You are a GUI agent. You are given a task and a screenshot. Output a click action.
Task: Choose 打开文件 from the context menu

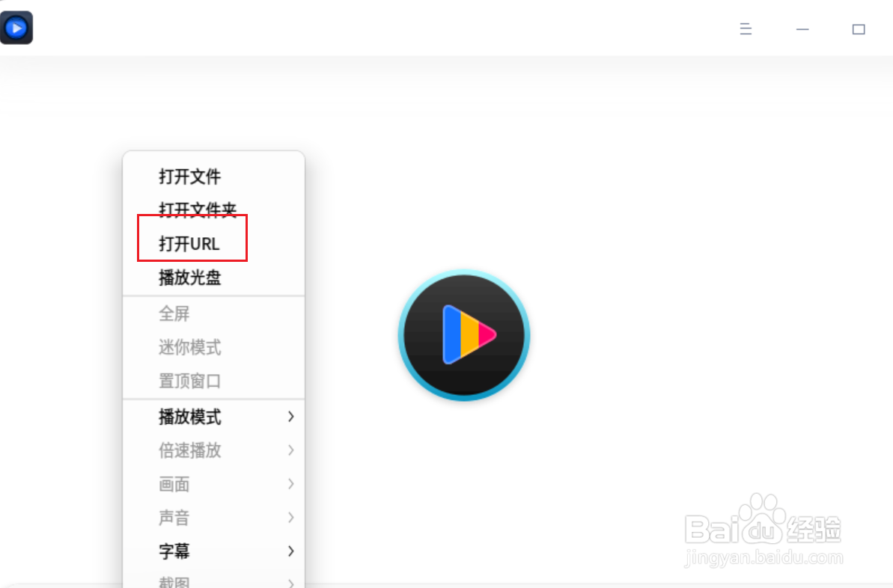213,177
